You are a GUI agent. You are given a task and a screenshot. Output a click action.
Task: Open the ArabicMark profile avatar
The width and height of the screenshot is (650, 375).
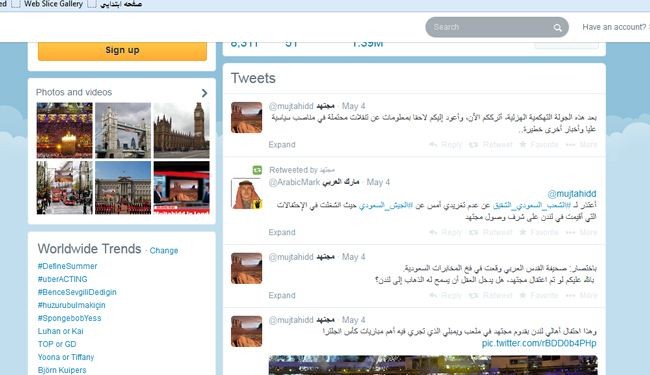[x=246, y=194]
